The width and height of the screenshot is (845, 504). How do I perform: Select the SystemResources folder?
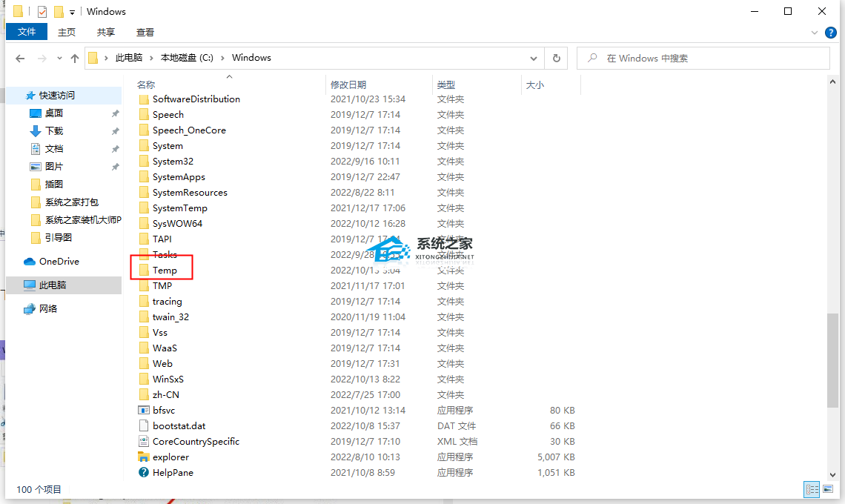coord(190,193)
